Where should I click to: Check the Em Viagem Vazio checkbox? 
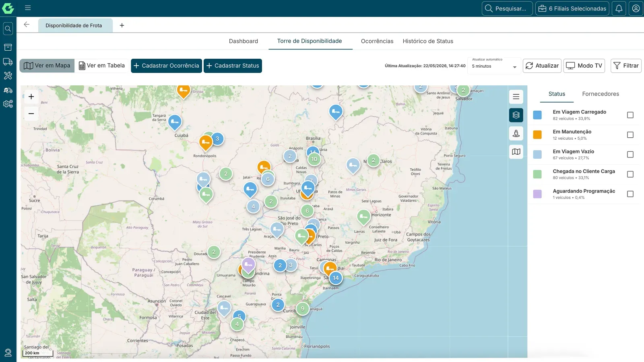[x=630, y=155]
